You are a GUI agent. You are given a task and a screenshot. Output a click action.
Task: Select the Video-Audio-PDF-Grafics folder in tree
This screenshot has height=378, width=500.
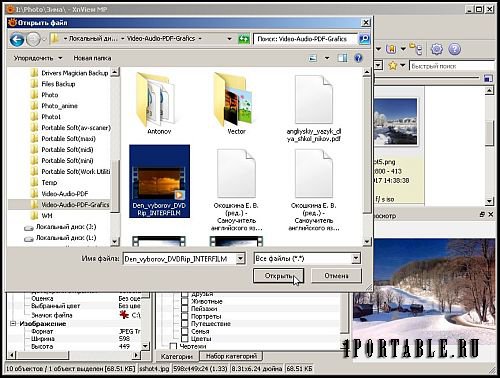tap(75, 204)
